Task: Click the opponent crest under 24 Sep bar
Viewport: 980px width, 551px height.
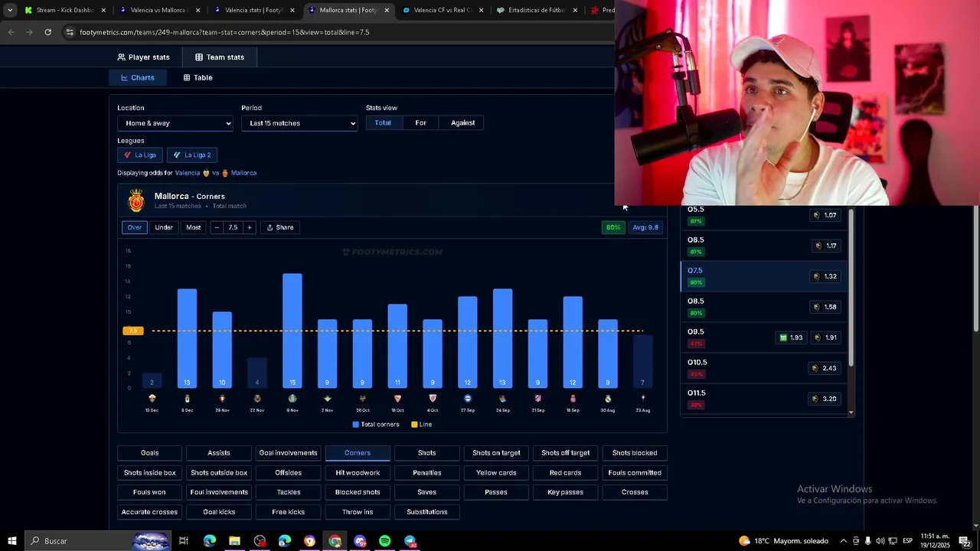Action: (502, 399)
